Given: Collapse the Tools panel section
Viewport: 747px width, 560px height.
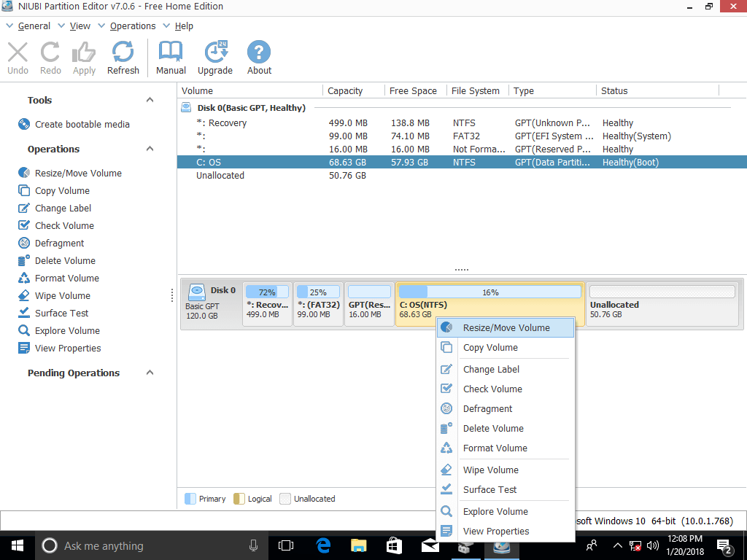Looking at the screenshot, I should coord(150,100).
